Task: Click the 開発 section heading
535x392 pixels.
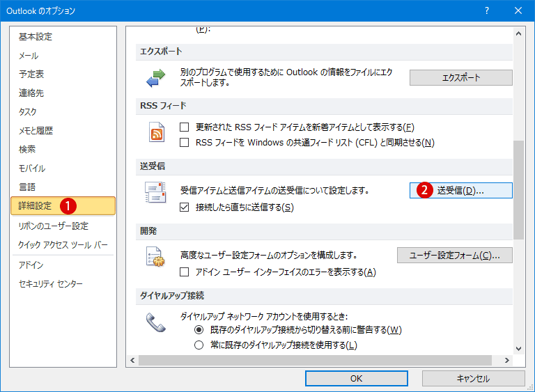Action: point(148,231)
